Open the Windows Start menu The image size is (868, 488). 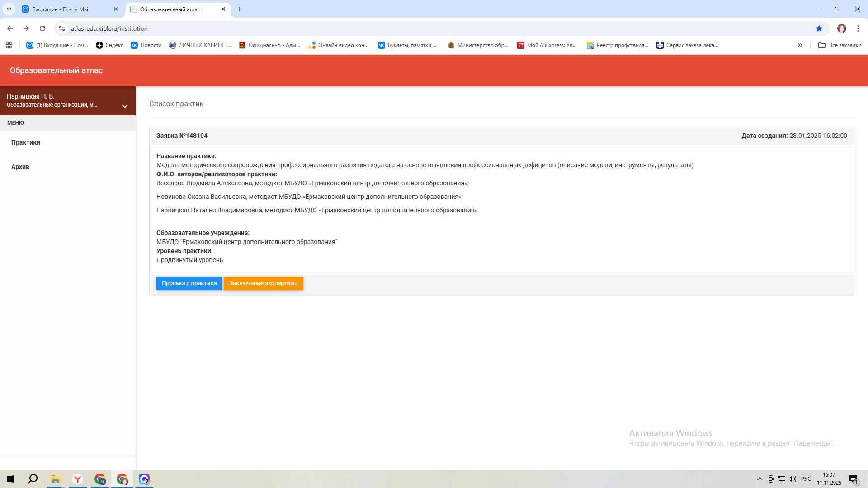tap(11, 479)
